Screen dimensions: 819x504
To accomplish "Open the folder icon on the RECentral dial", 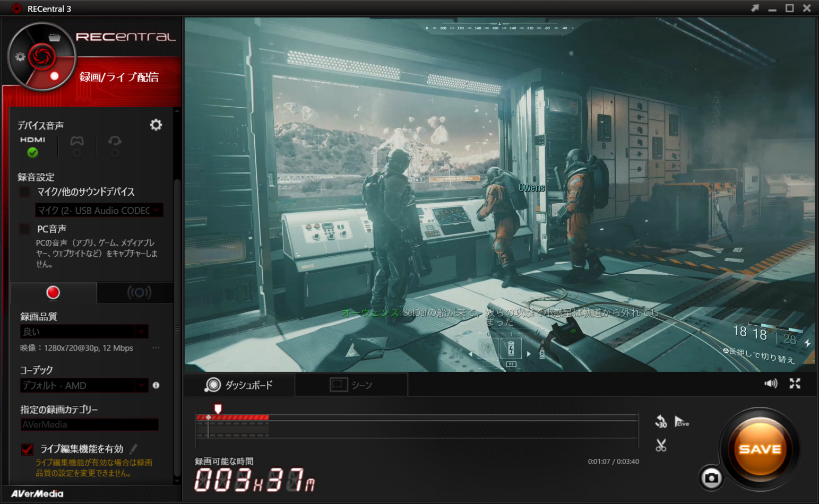I will click(54, 37).
